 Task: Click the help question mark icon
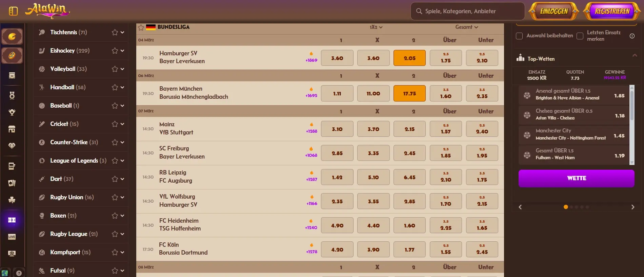click(x=19, y=273)
